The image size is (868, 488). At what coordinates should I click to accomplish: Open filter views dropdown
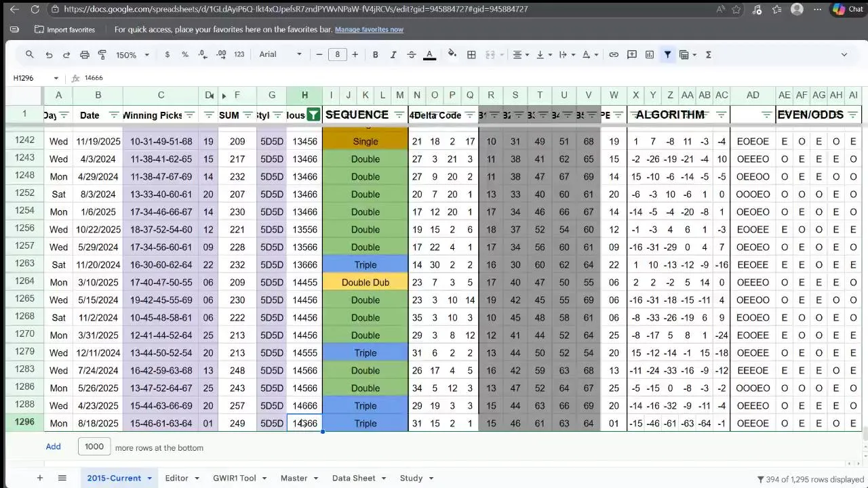(x=688, y=54)
